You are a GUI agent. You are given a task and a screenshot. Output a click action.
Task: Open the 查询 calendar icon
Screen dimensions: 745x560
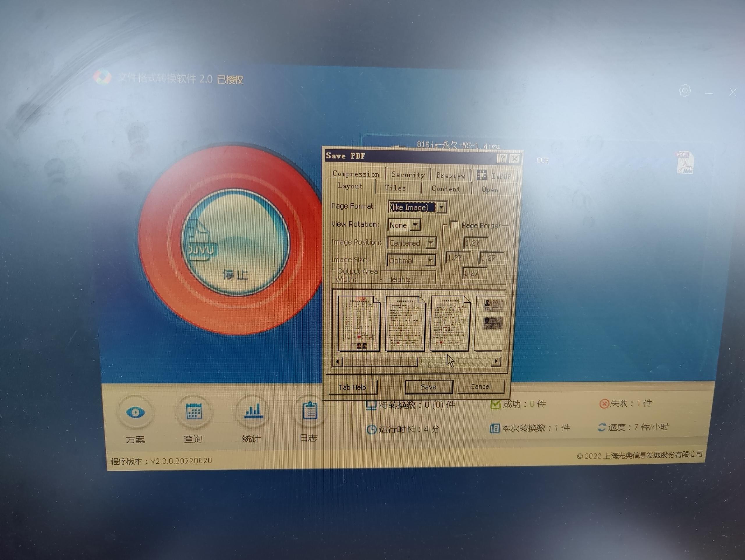[x=194, y=411]
